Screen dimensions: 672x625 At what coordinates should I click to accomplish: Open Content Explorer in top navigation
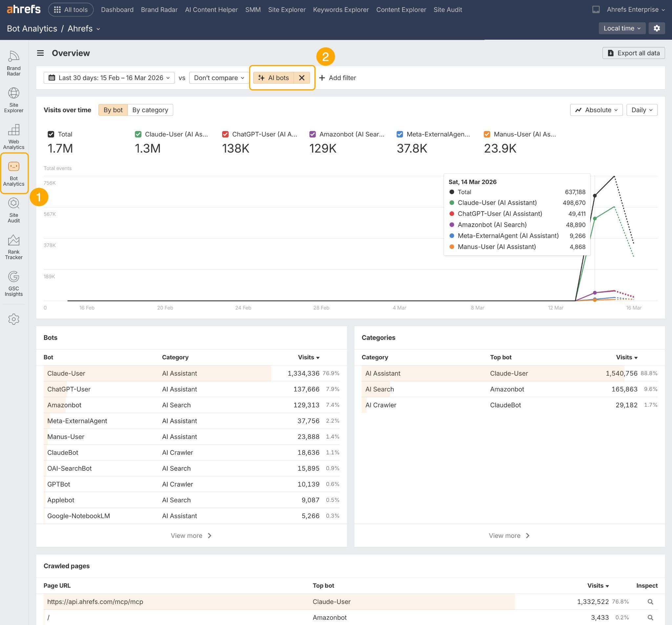point(401,10)
